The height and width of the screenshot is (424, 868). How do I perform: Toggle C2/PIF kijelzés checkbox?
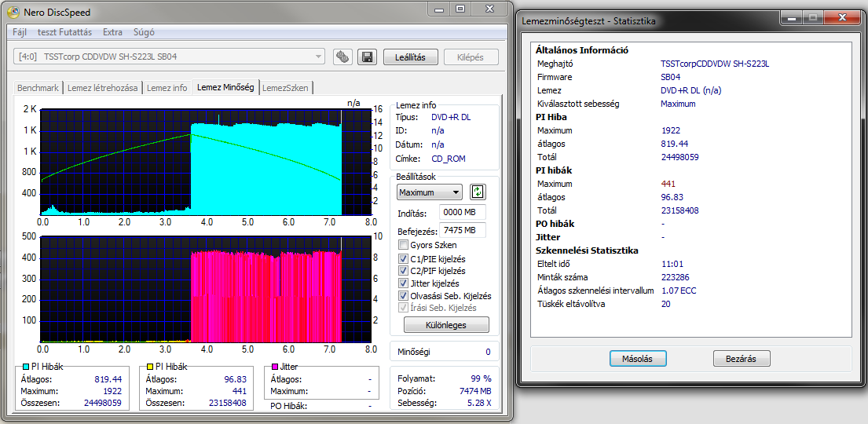tap(402, 271)
